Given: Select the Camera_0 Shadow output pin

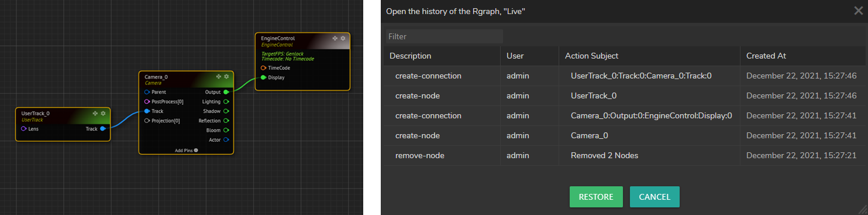Looking at the screenshot, I should (226, 111).
